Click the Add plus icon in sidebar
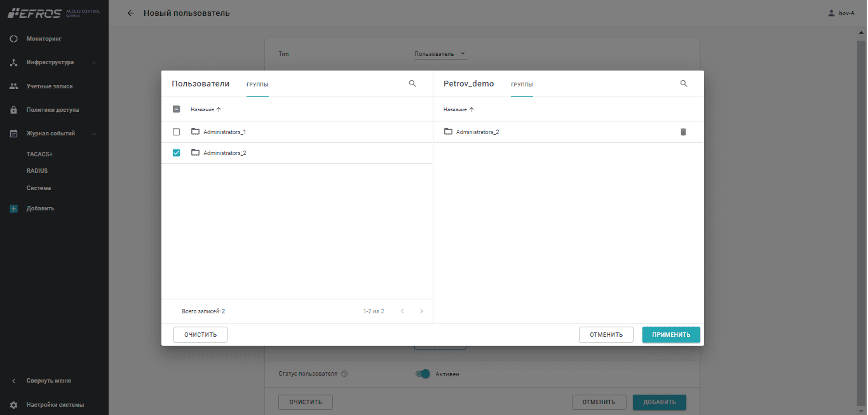Image resolution: width=868 pixels, height=415 pixels. coord(13,208)
